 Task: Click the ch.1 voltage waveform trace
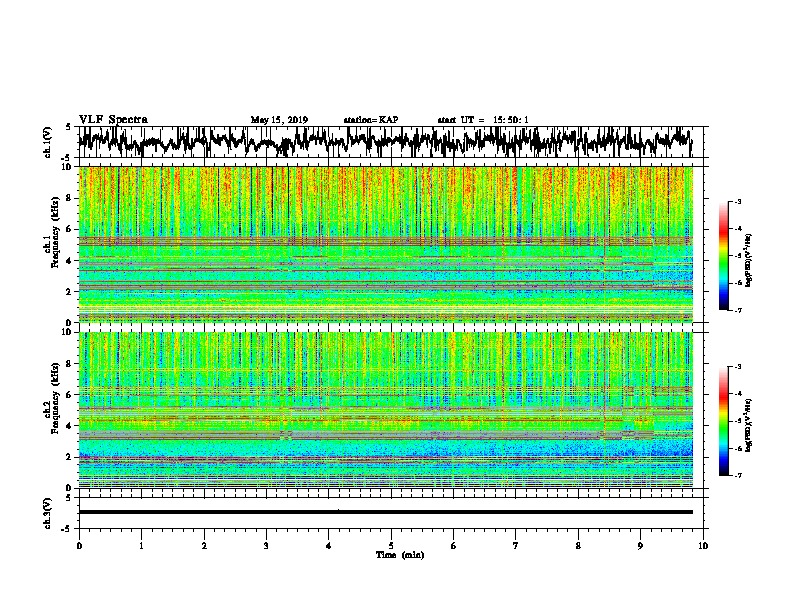pyautogui.click(x=385, y=142)
